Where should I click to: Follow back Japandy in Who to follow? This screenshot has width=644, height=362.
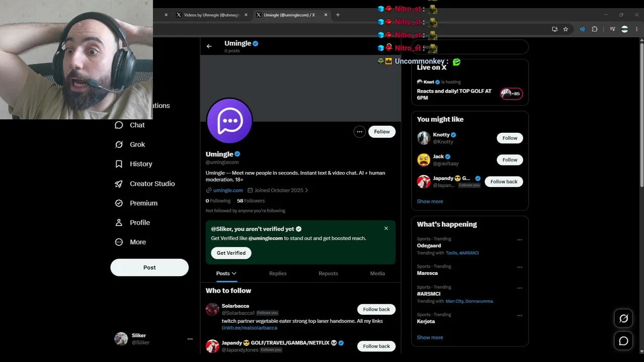(376, 346)
